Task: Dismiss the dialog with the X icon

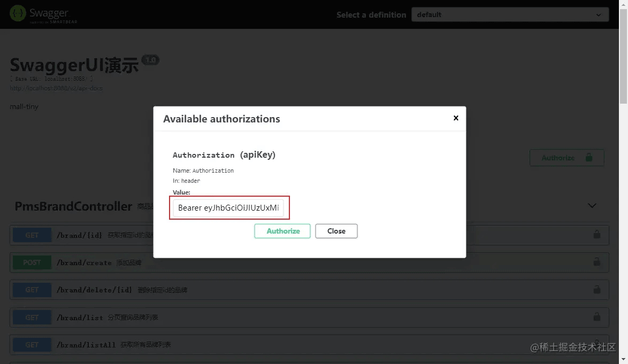Action: pyautogui.click(x=456, y=118)
